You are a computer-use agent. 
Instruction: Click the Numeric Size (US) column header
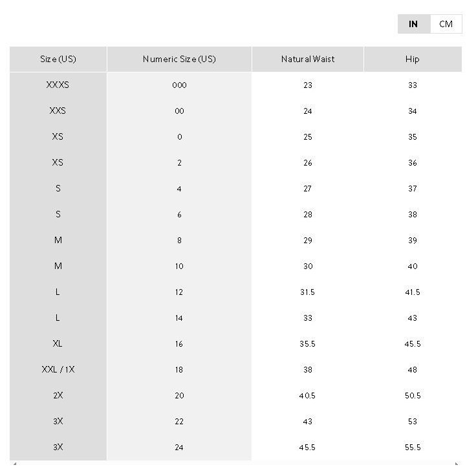point(179,59)
